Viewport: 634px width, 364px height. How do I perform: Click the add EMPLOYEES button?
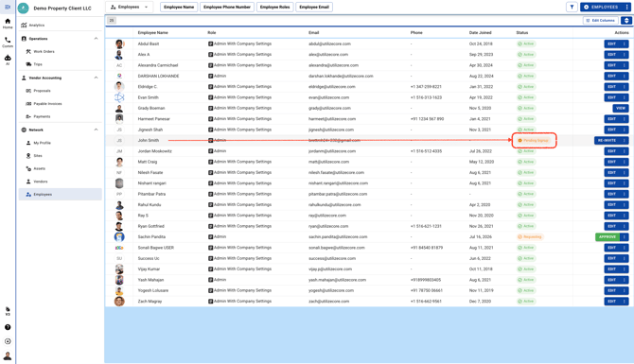pyautogui.click(x=602, y=7)
